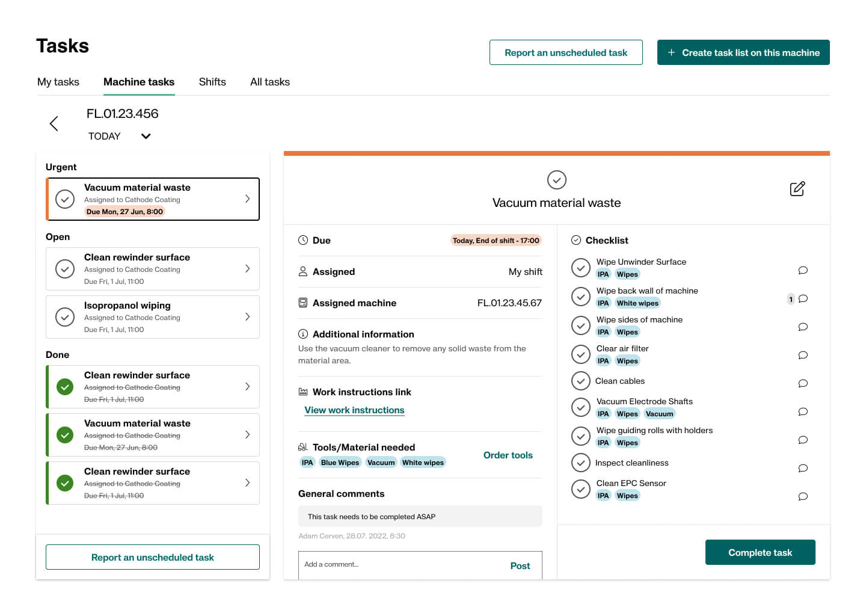Mark Vacuum Electrode Shafts as done
Image resolution: width=866 pixels, height=616 pixels.
pyautogui.click(x=580, y=407)
